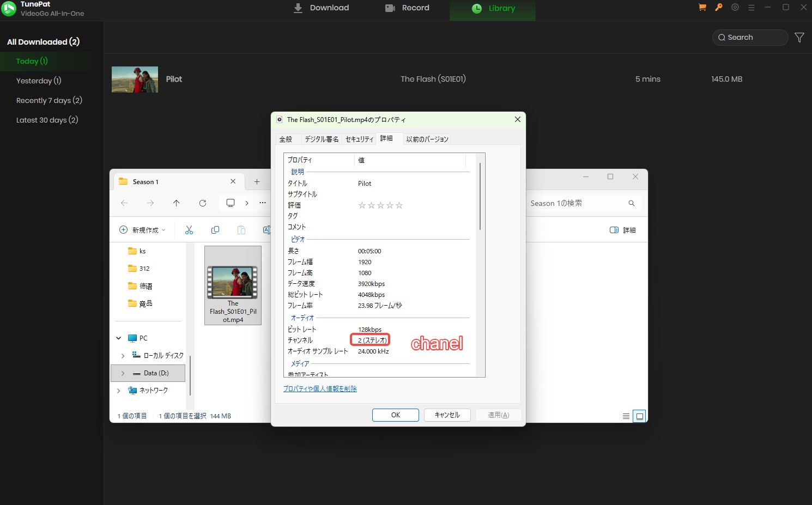Open the Record tab in TunePat

[408, 8]
